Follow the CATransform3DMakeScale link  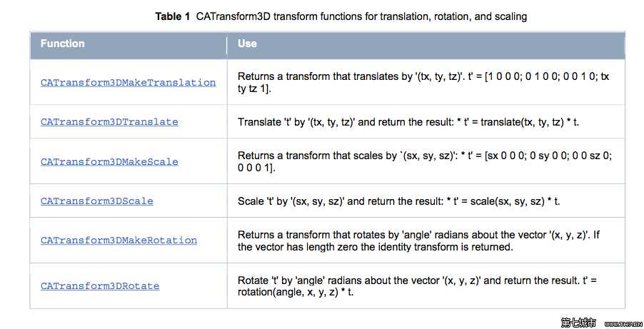[x=109, y=162]
